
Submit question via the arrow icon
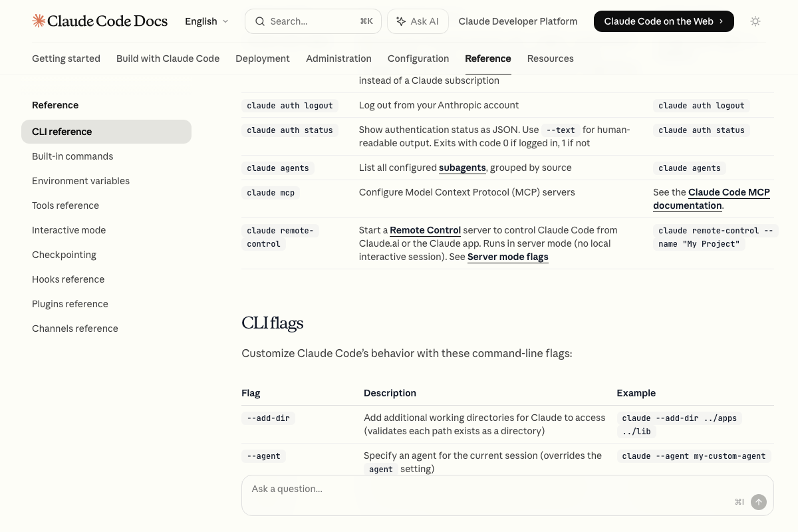759,502
